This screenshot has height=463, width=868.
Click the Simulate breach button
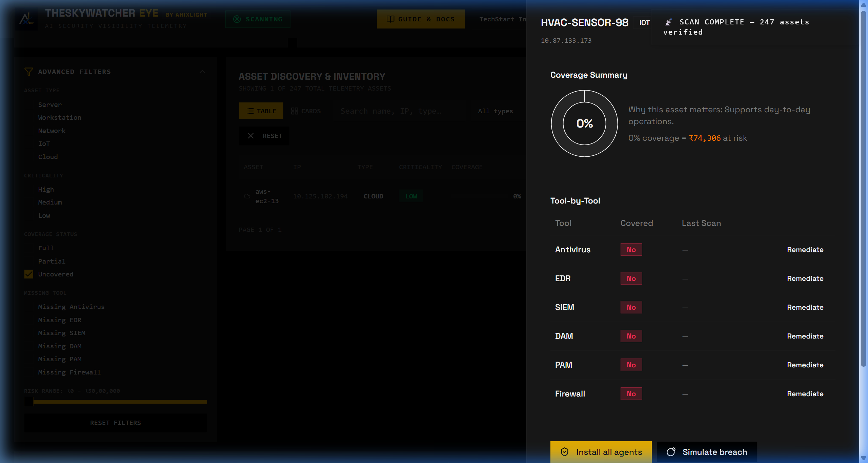coord(707,452)
